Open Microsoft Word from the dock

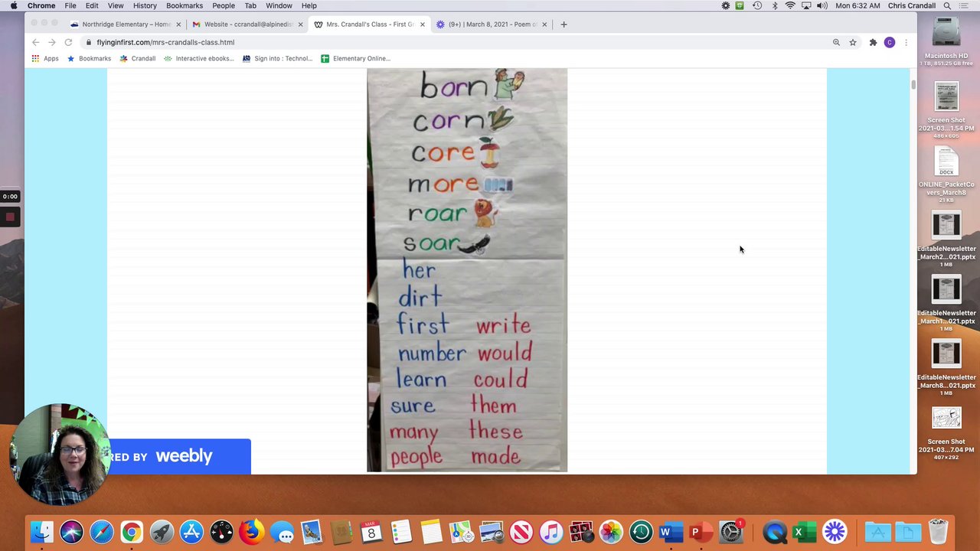click(671, 531)
